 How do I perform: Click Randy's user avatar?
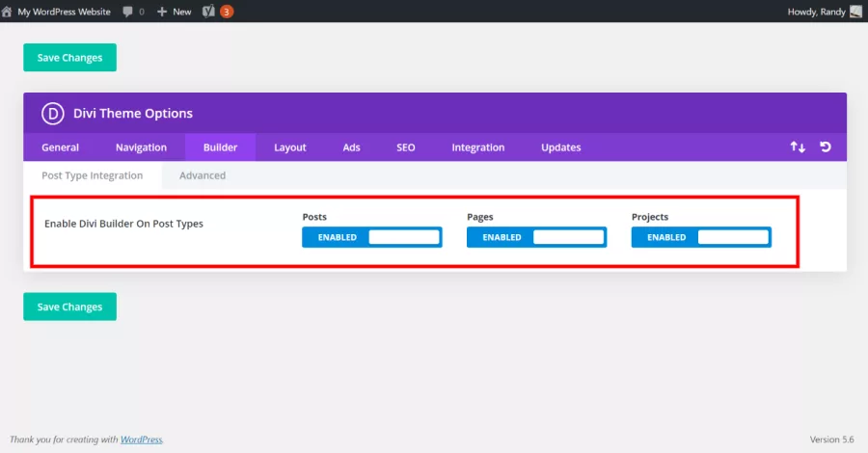[855, 12]
